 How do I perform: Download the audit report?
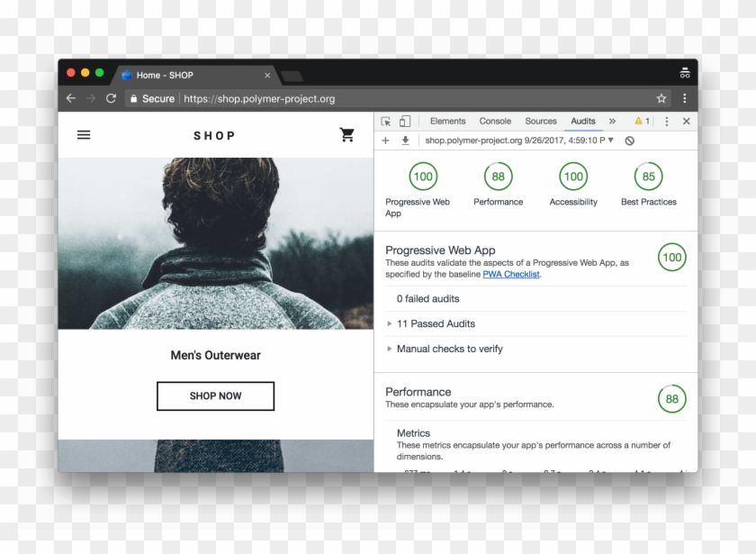tap(406, 141)
